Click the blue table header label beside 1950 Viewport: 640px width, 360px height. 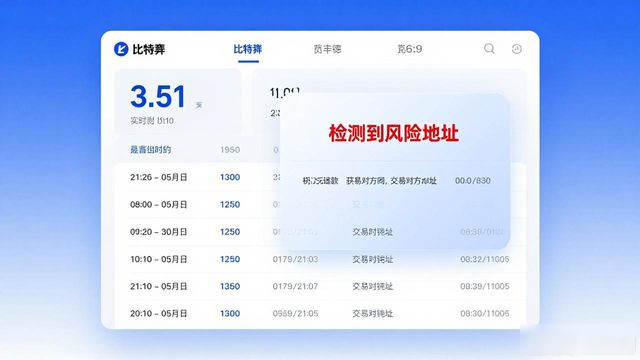pos(151,150)
